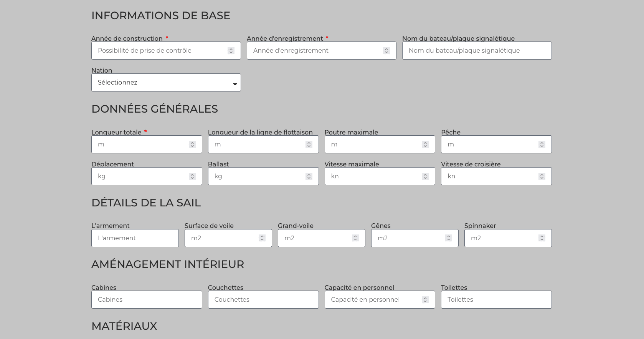
Task: Click the Capacité en personnel stepper arrows
Action: click(x=425, y=300)
